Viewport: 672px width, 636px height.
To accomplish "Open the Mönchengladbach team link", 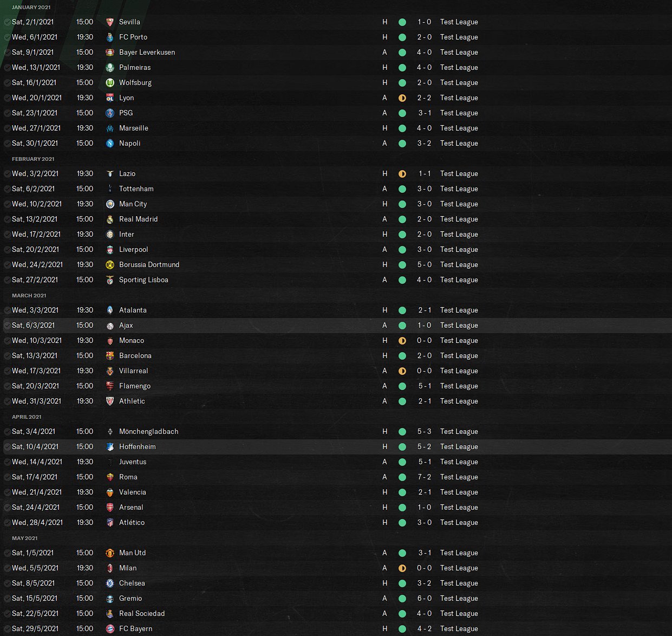I will coord(148,432).
